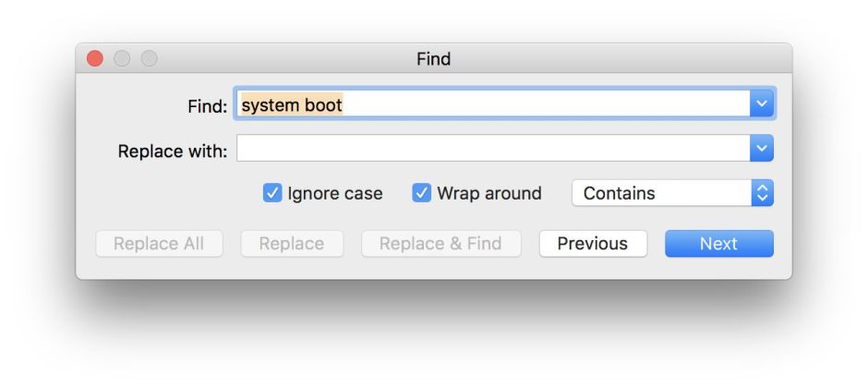Open the Find field history dropdown arrow
Image resolution: width=868 pixels, height=388 pixels.
762,104
